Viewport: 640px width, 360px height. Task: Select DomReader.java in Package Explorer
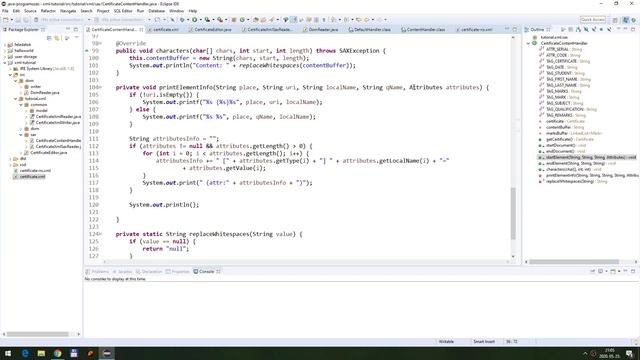click(45, 93)
